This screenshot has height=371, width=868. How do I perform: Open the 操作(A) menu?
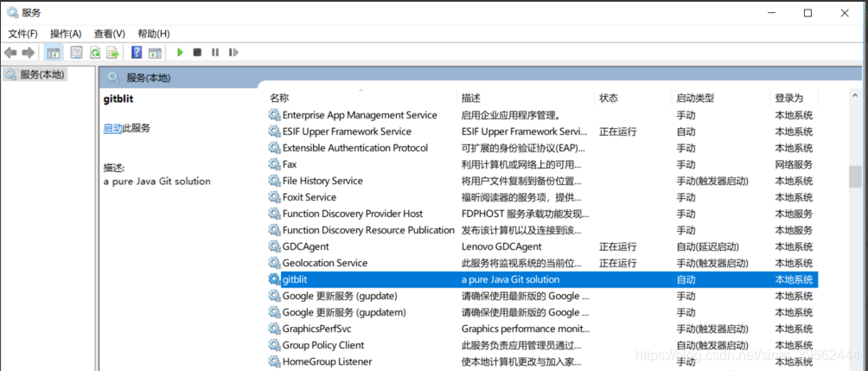(66, 34)
